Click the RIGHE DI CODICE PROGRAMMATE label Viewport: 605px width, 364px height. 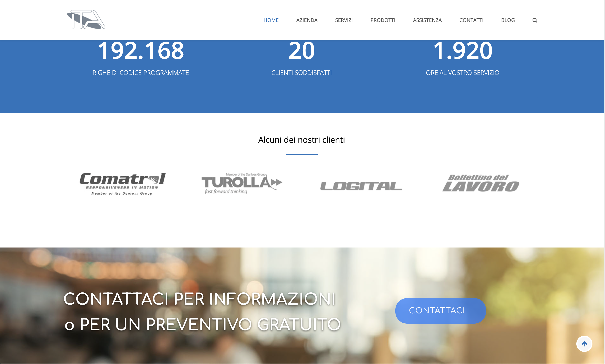[x=141, y=73]
